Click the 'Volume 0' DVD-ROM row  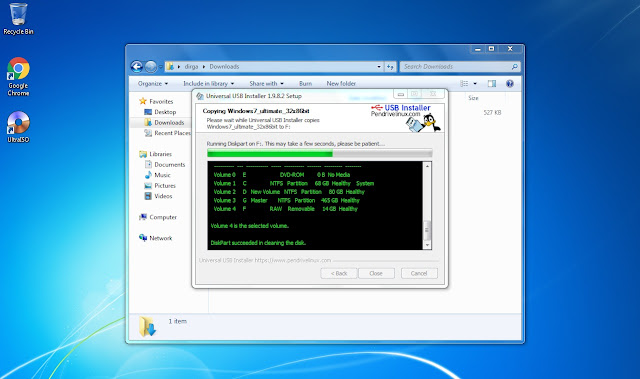(282, 175)
